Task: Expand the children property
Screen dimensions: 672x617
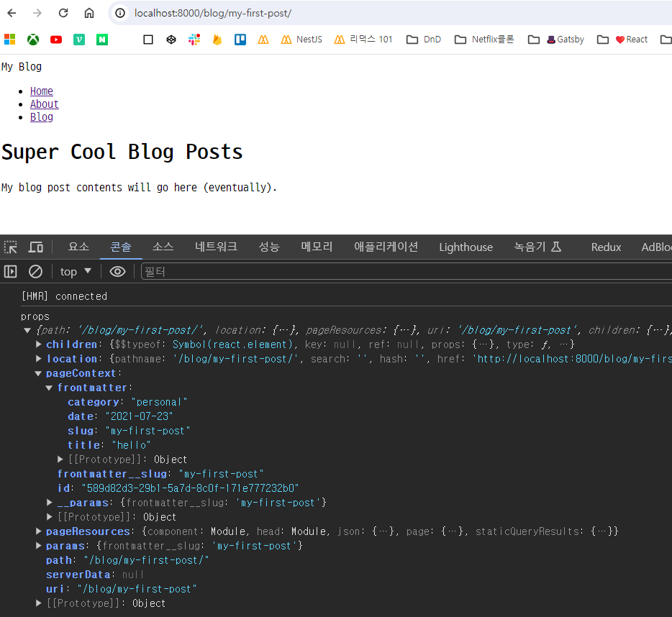Action: [x=39, y=344]
